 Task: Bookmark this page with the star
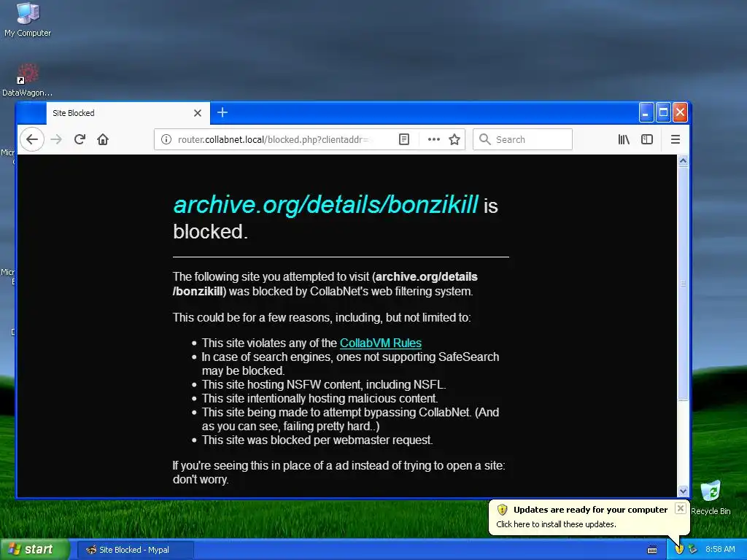(454, 139)
